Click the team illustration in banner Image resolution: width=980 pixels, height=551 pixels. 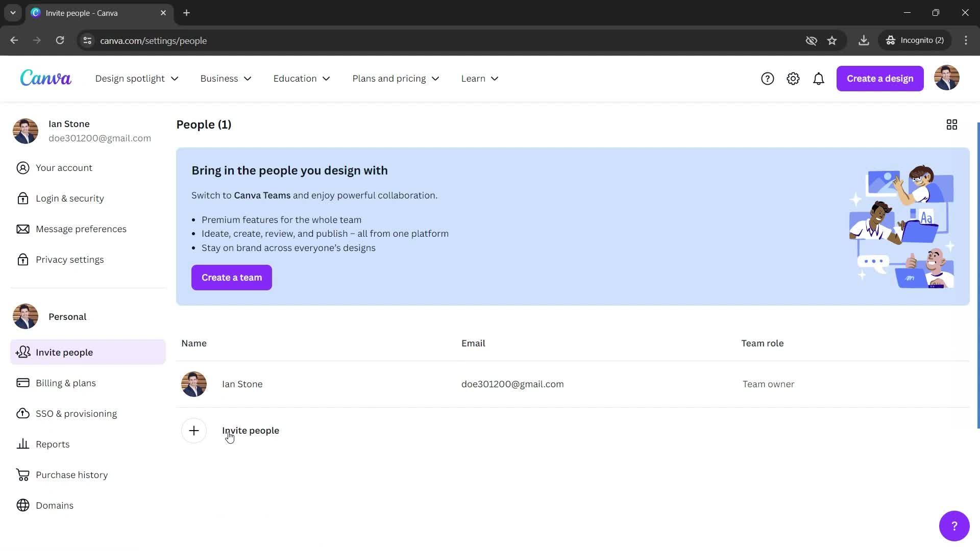click(901, 227)
